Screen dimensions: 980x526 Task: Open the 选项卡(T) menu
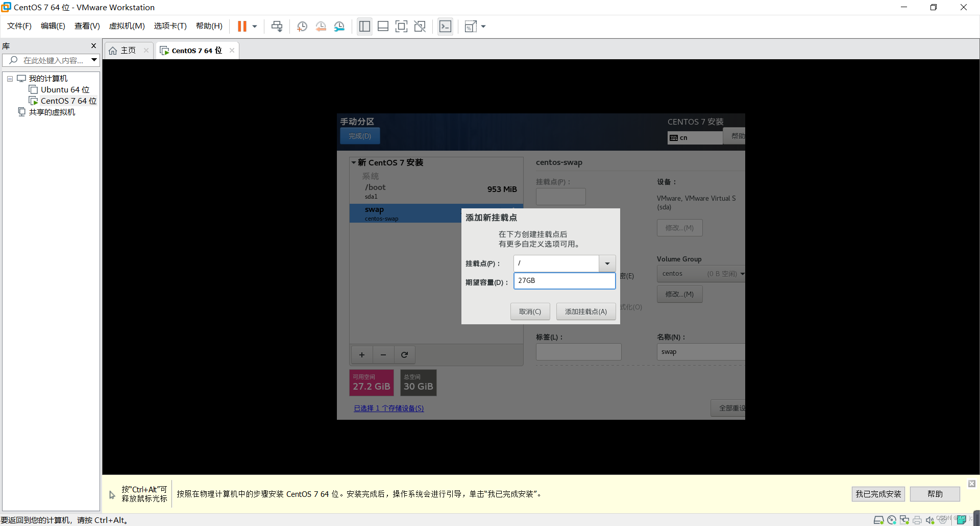click(170, 26)
